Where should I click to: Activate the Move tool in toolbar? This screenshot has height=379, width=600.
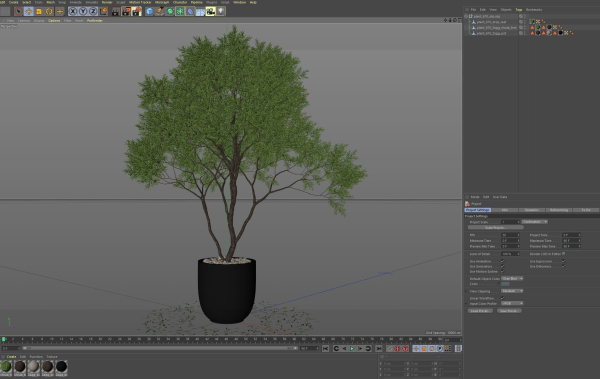(28, 11)
